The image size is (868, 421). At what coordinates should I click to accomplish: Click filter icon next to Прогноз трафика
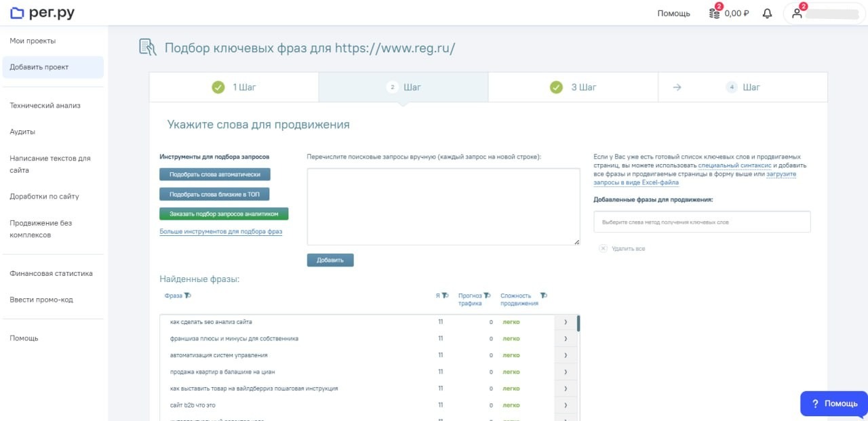coord(486,296)
